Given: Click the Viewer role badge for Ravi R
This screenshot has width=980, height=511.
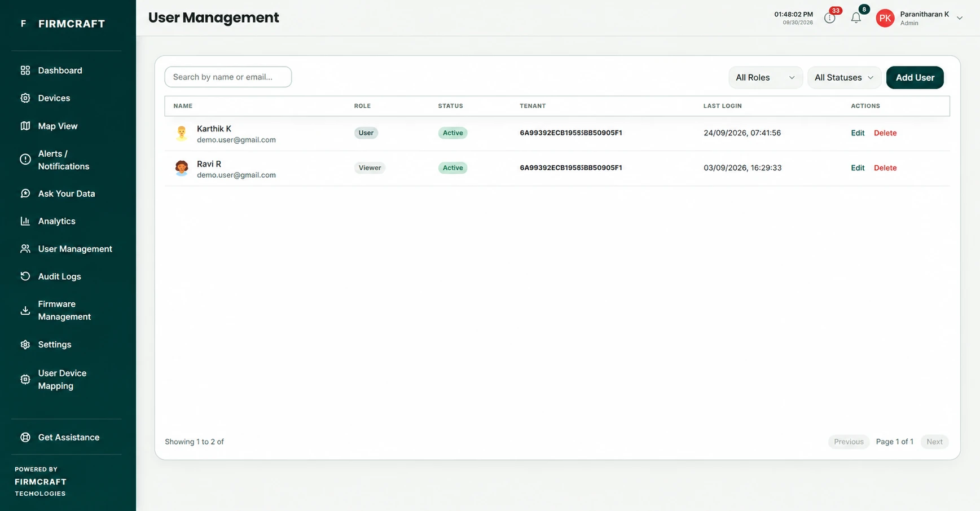Looking at the screenshot, I should 370,168.
